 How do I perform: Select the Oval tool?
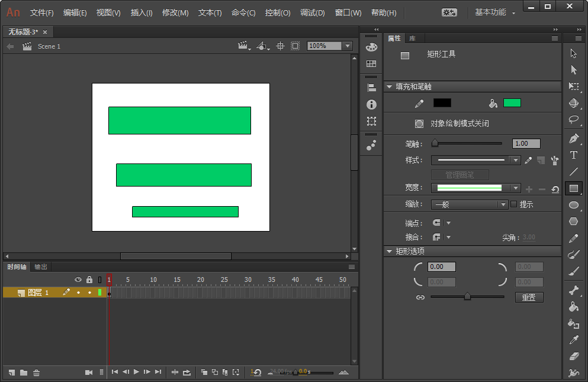(x=574, y=205)
